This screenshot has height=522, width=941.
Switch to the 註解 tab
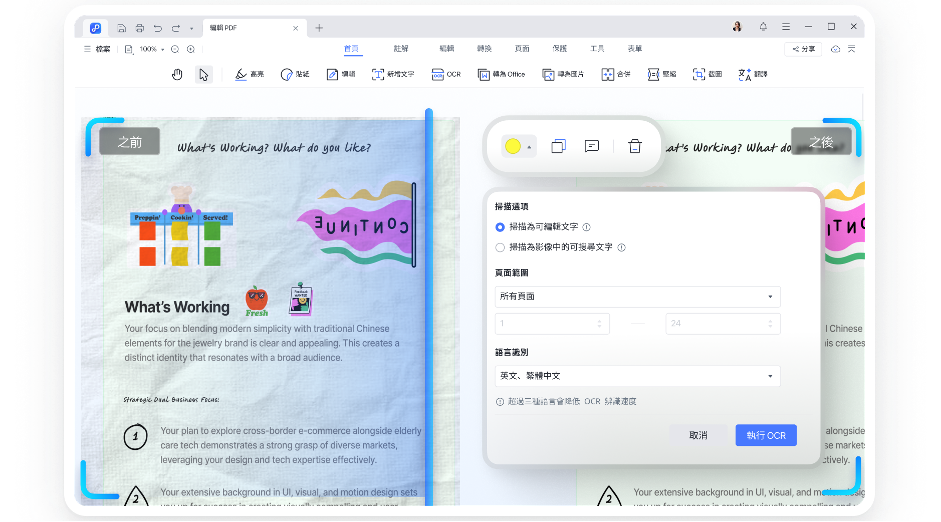pyautogui.click(x=400, y=48)
